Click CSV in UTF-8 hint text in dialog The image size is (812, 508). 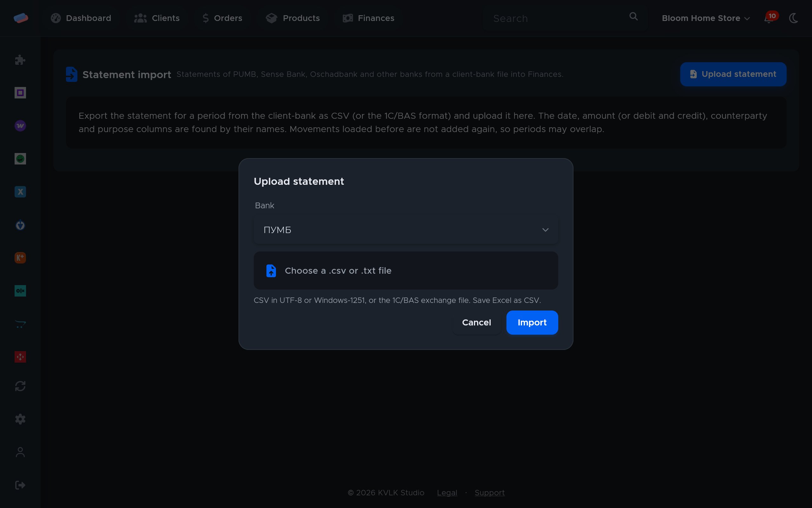tap(397, 300)
